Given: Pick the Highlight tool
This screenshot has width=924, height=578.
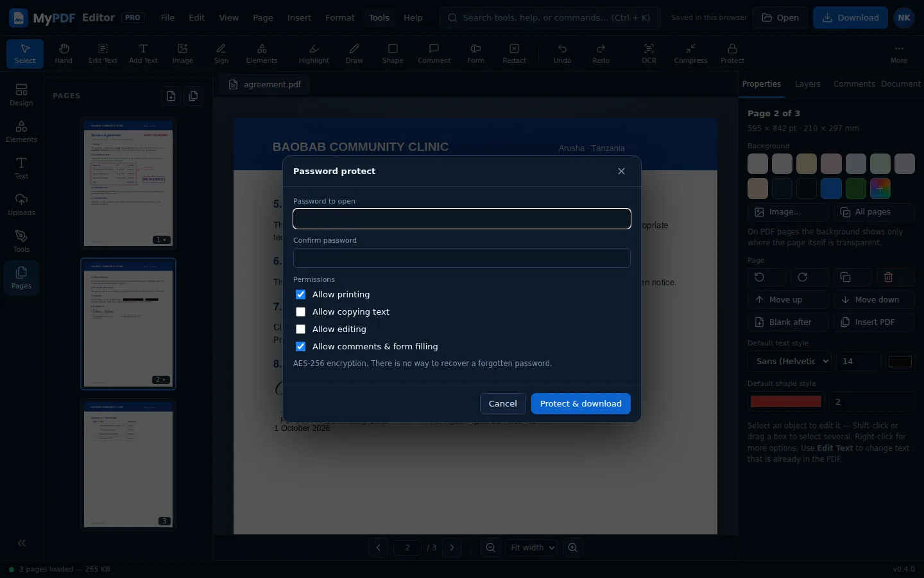Looking at the screenshot, I should click(x=314, y=53).
